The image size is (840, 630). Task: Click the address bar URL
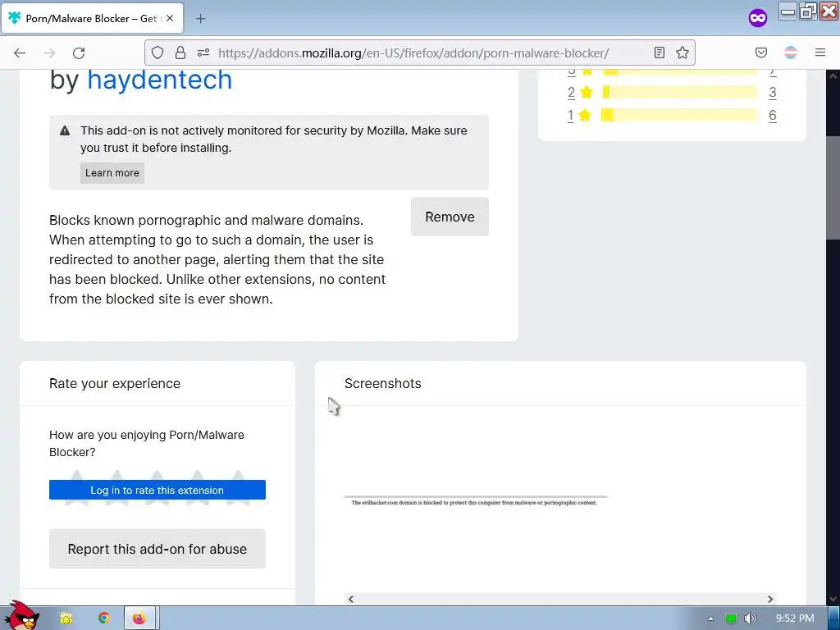click(413, 53)
